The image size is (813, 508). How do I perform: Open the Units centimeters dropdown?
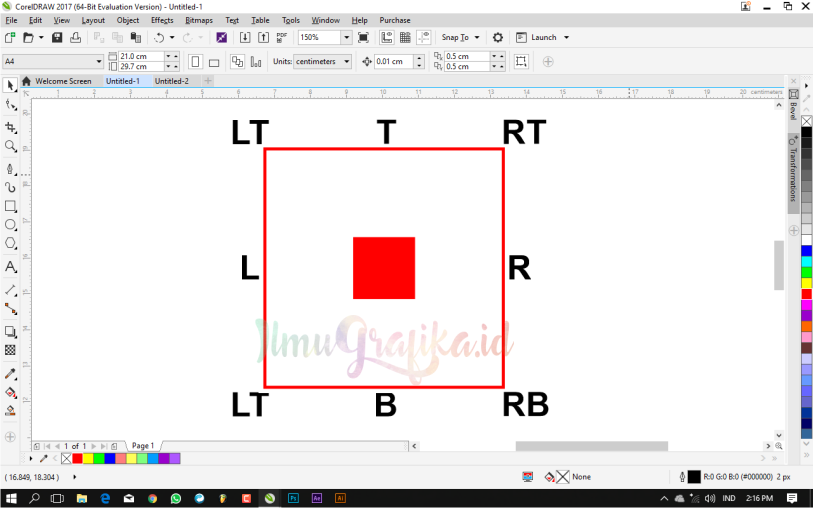click(x=347, y=62)
